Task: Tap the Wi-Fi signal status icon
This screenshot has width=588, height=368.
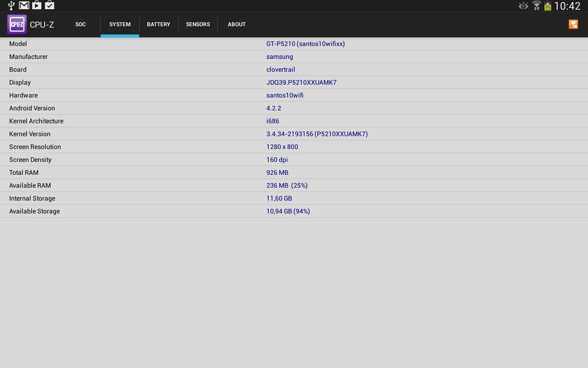Action: [x=536, y=6]
